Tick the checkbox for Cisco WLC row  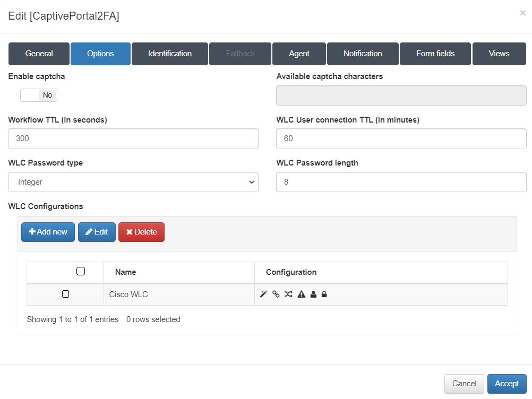click(65, 294)
